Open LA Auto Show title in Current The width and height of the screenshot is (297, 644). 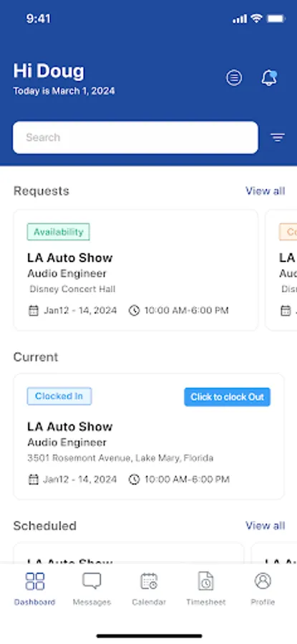(70, 426)
